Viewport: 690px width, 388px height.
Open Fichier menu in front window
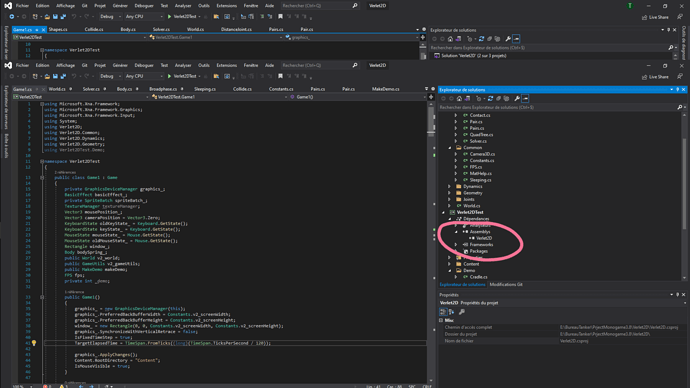[x=22, y=65]
